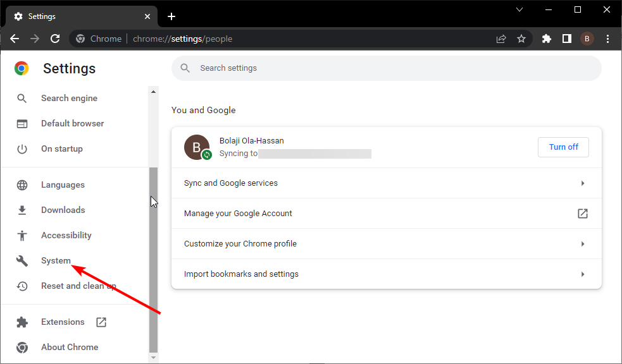
Task: Open the On startup section
Action: 62,149
